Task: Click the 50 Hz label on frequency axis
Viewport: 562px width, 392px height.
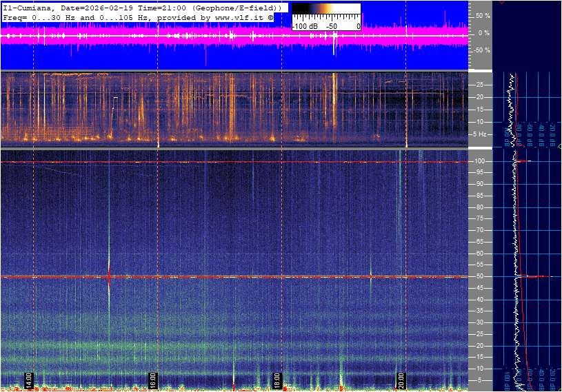Action: tap(479, 276)
